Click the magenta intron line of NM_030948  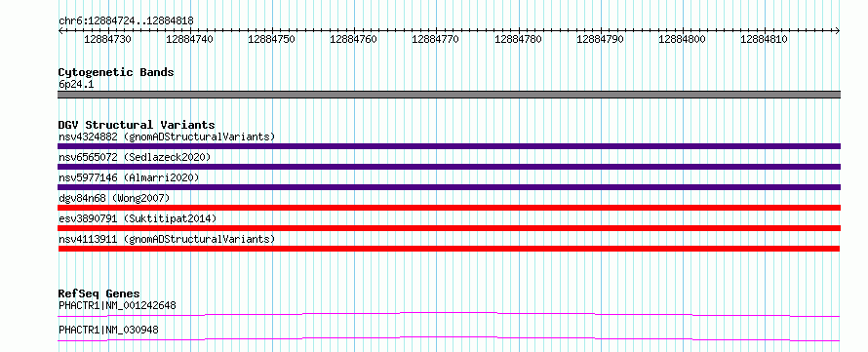[x=449, y=337]
